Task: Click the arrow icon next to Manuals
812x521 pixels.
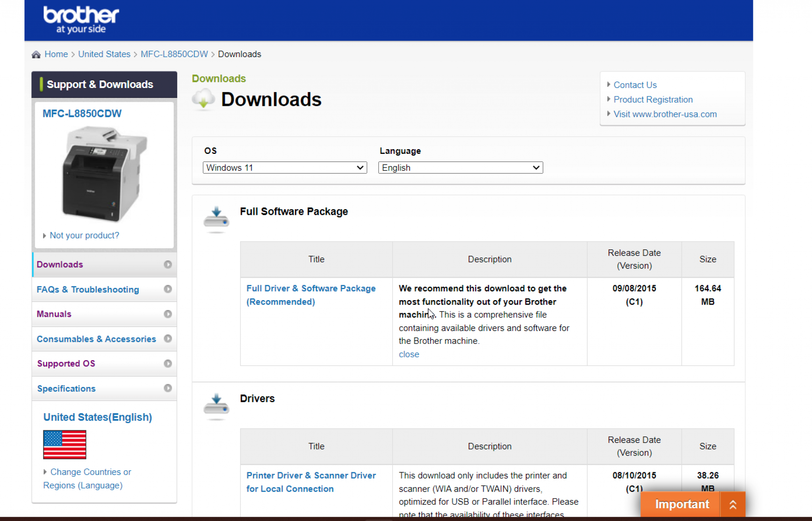Action: (x=168, y=314)
